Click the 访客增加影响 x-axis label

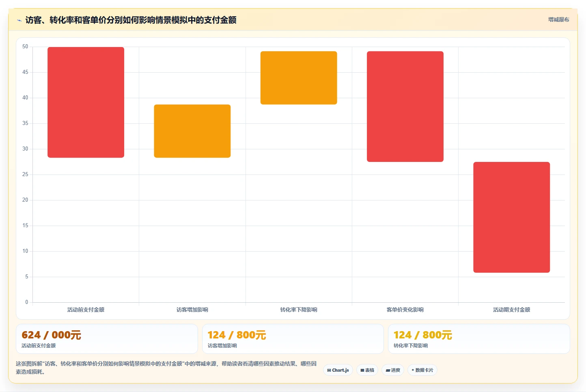(192, 310)
